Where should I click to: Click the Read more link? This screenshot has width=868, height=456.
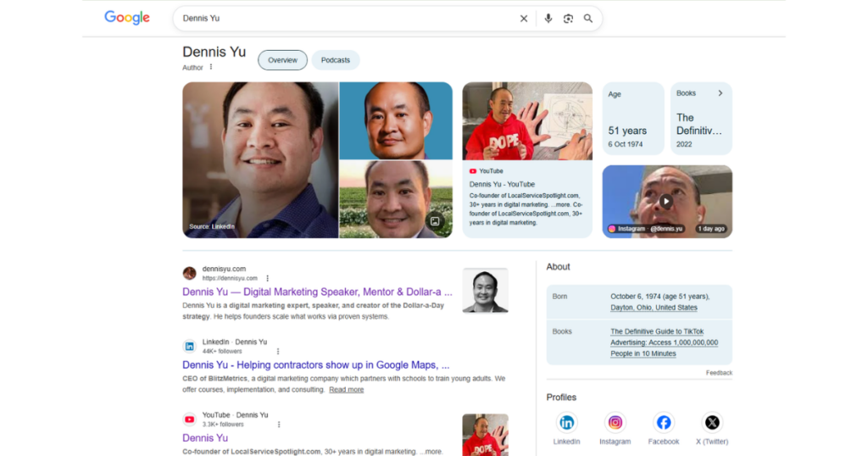(347, 390)
